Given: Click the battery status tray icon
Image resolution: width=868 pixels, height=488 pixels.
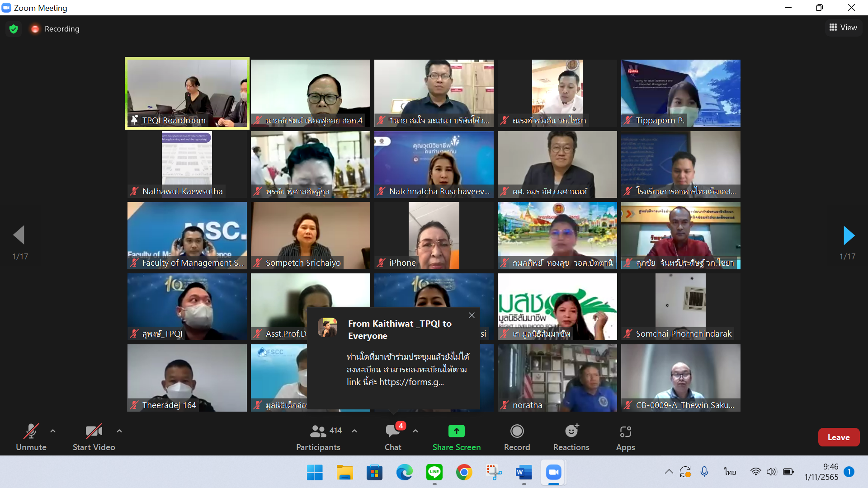Looking at the screenshot, I should coord(788,472).
